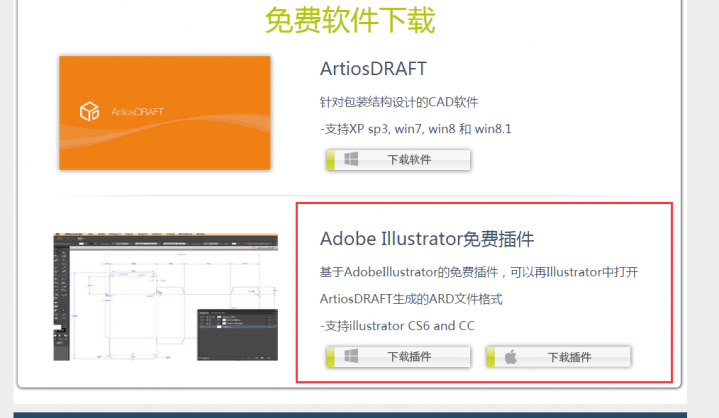Open the Illustrator box dieline screenshot

(150, 297)
